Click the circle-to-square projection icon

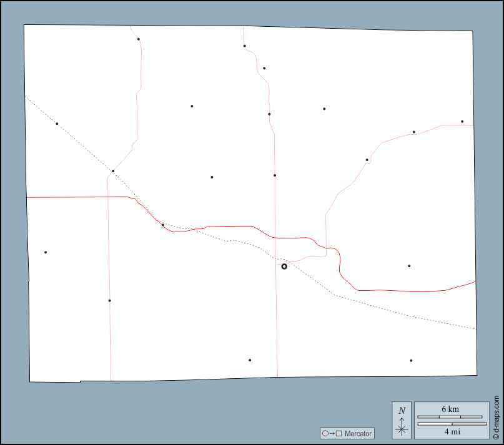pyautogui.click(x=332, y=433)
